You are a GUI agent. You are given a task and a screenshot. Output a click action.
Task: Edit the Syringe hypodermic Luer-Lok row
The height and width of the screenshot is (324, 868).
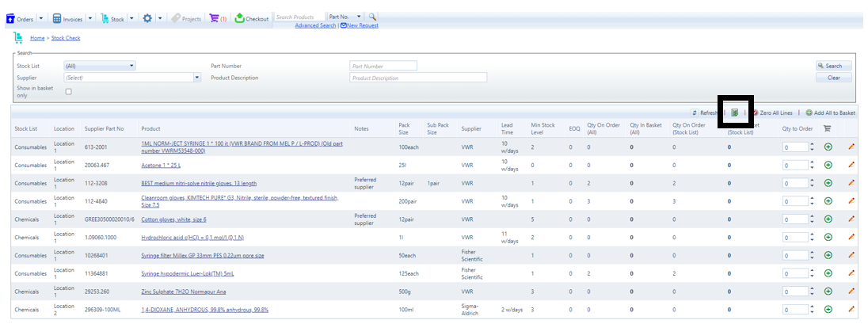tap(851, 273)
